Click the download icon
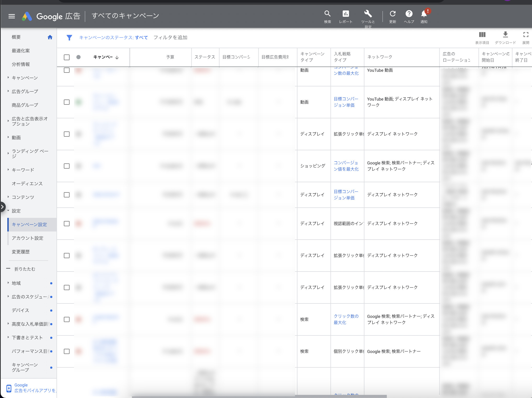The width and height of the screenshot is (532, 398). tap(505, 35)
